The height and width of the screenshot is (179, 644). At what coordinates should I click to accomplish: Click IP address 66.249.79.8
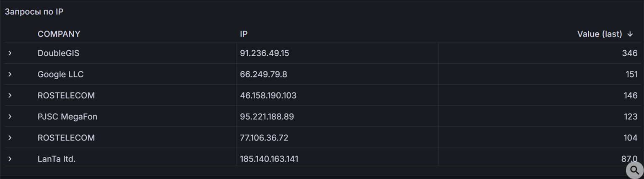point(263,74)
